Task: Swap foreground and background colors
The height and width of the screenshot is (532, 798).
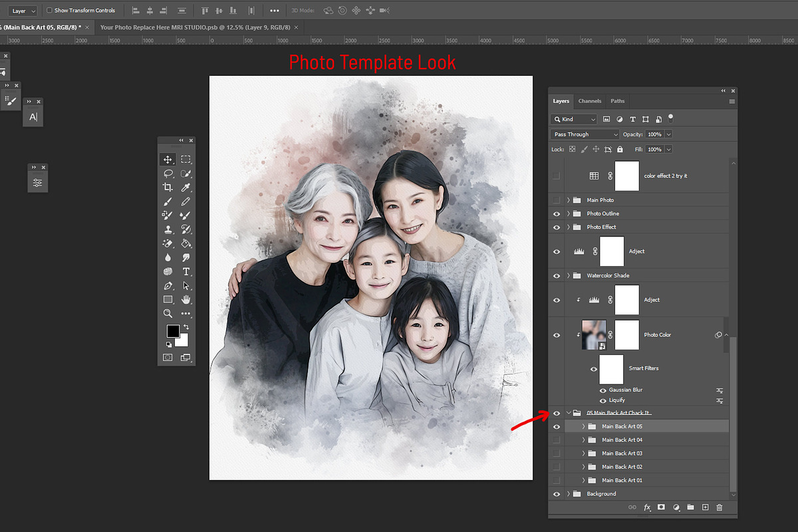Action: (x=186, y=327)
